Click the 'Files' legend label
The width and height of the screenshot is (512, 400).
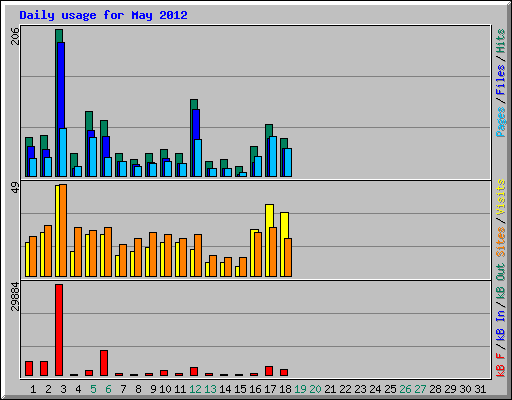501,80
